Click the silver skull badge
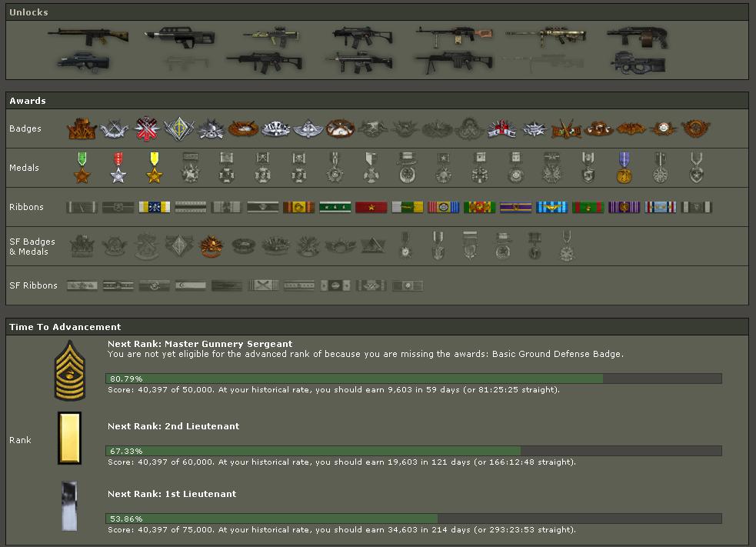This screenshot has width=756, height=547. coord(211,128)
